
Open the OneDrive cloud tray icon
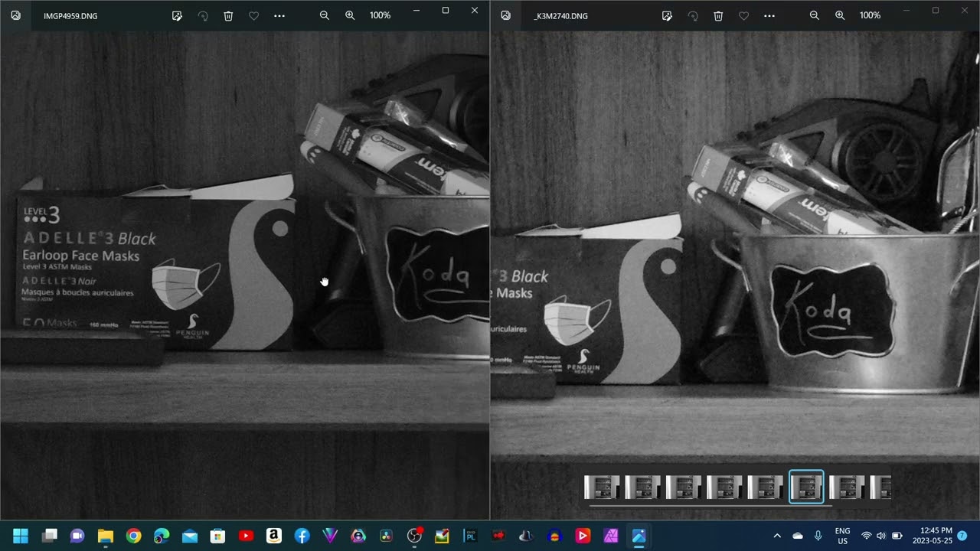tap(798, 536)
